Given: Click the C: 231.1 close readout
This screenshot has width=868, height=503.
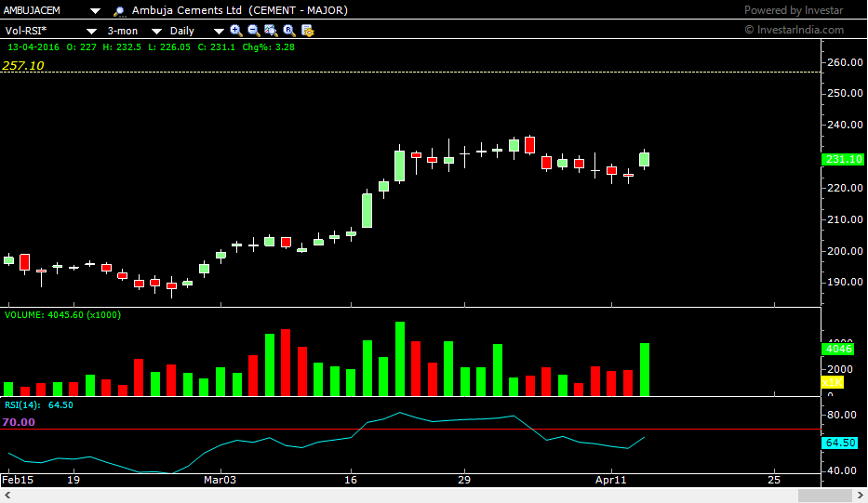Looking at the screenshot, I should click(x=217, y=47).
